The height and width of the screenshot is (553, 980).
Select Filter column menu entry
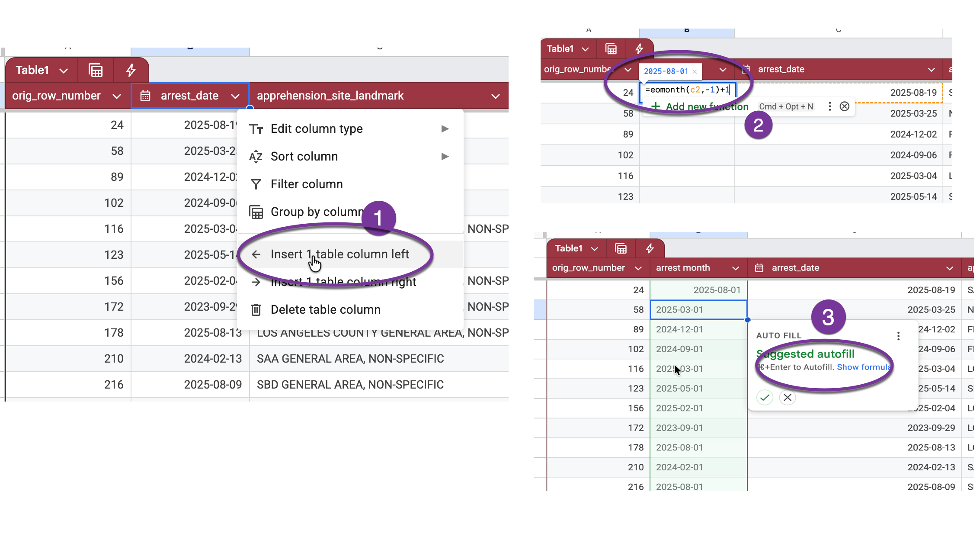(x=307, y=184)
